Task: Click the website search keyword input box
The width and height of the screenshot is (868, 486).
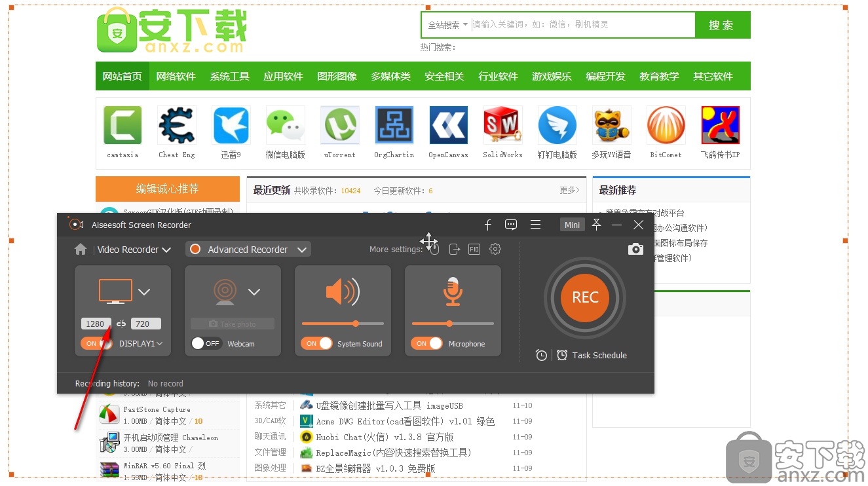Action: coord(582,25)
